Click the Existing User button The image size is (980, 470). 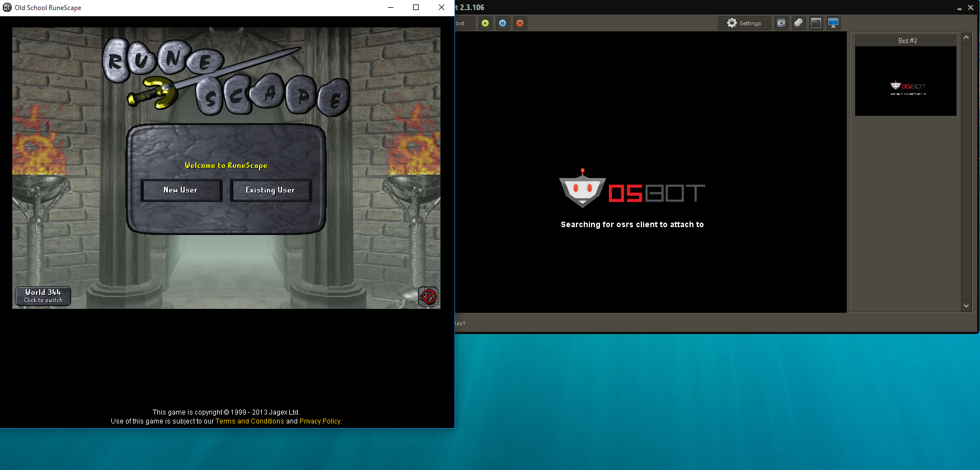(x=271, y=190)
